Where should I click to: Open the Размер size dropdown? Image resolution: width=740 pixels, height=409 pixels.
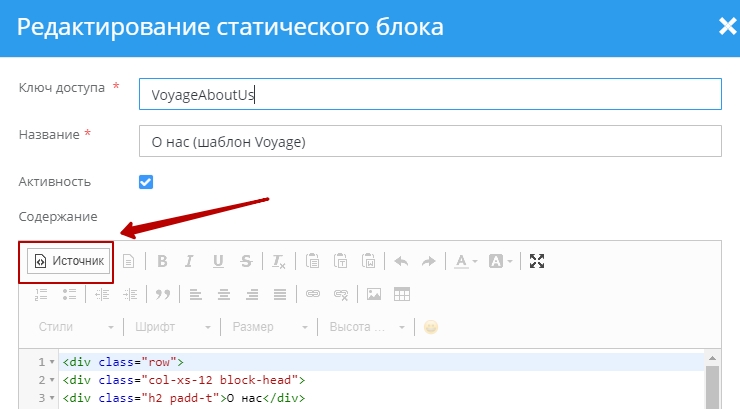click(266, 327)
